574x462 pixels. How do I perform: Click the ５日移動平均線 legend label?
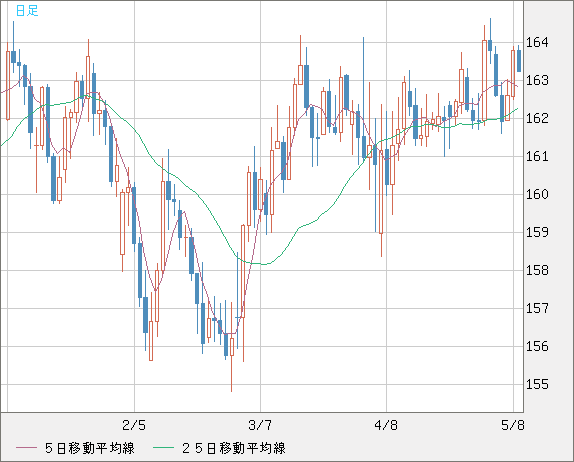[90, 448]
